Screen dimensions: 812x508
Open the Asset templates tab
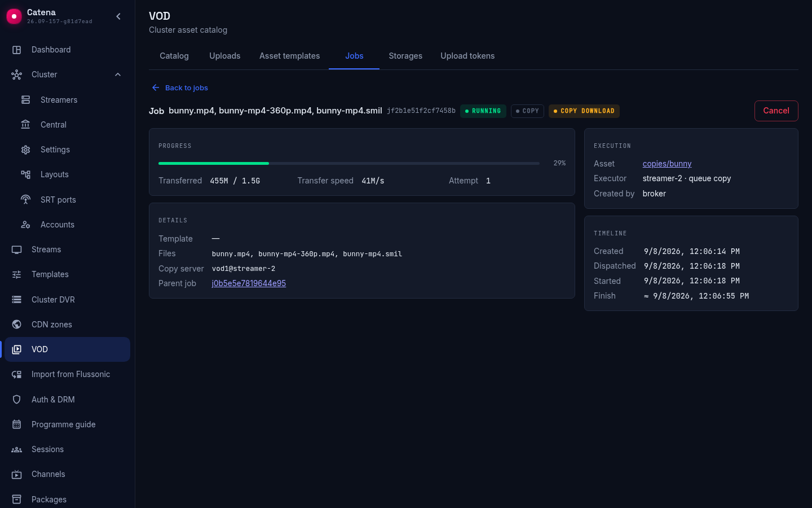pyautogui.click(x=290, y=56)
